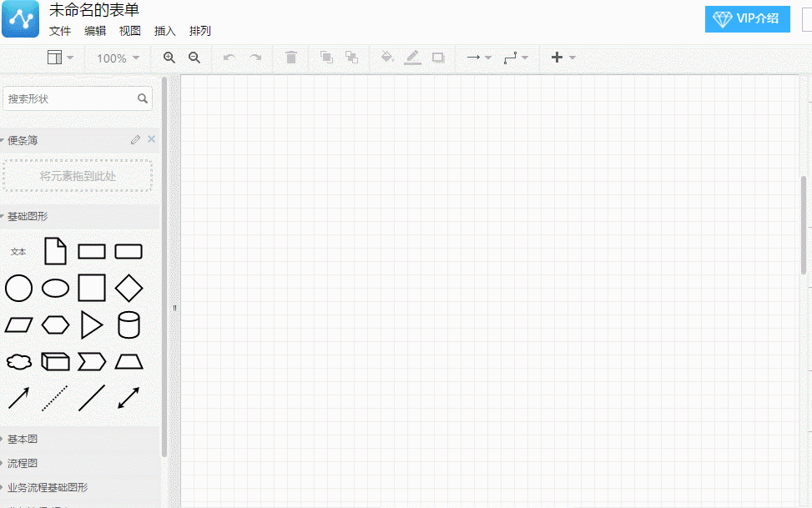The image size is (812, 508).
Task: Select the cloud shape
Action: tap(19, 361)
